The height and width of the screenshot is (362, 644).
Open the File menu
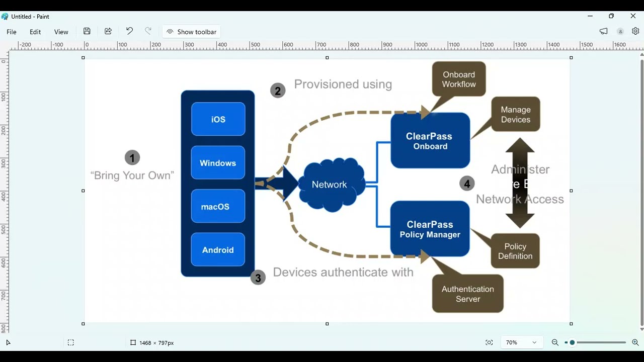tap(11, 32)
